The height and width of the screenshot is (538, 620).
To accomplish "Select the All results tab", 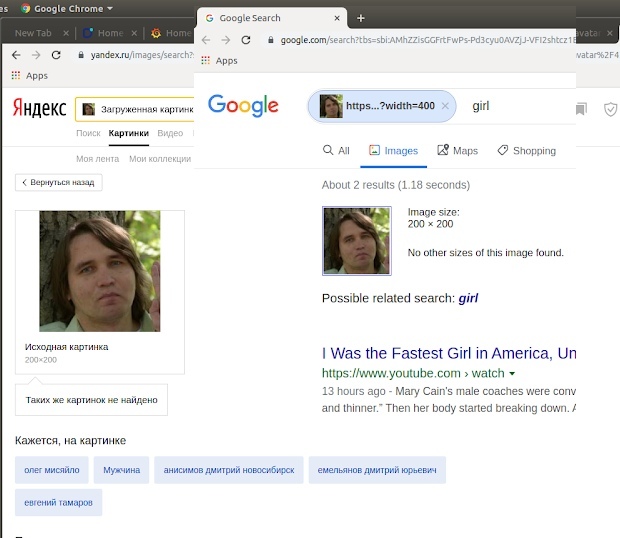I will (336, 151).
